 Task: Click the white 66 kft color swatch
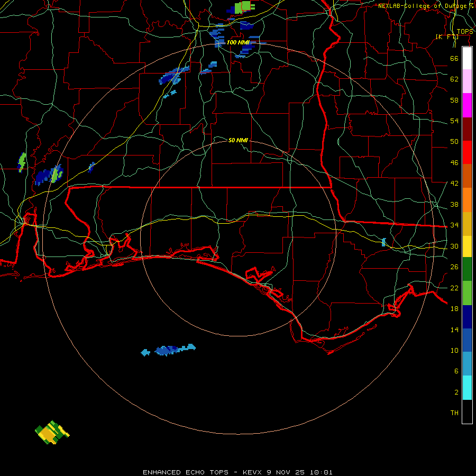(467, 58)
